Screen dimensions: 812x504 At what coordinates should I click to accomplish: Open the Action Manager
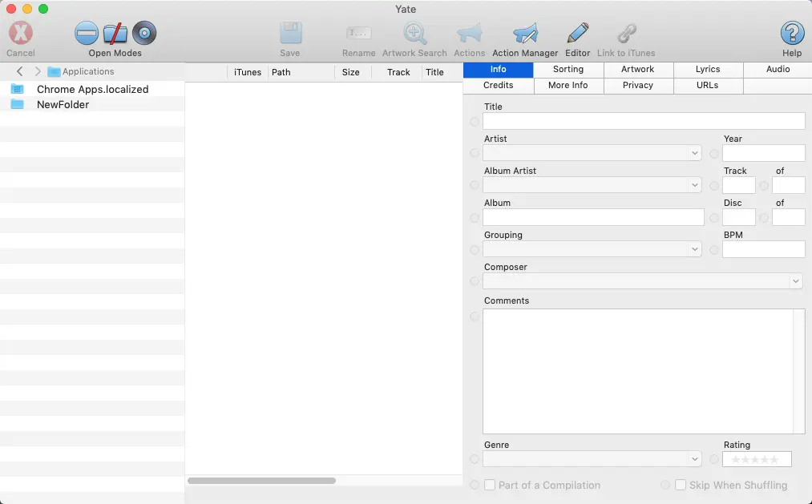pos(525,33)
